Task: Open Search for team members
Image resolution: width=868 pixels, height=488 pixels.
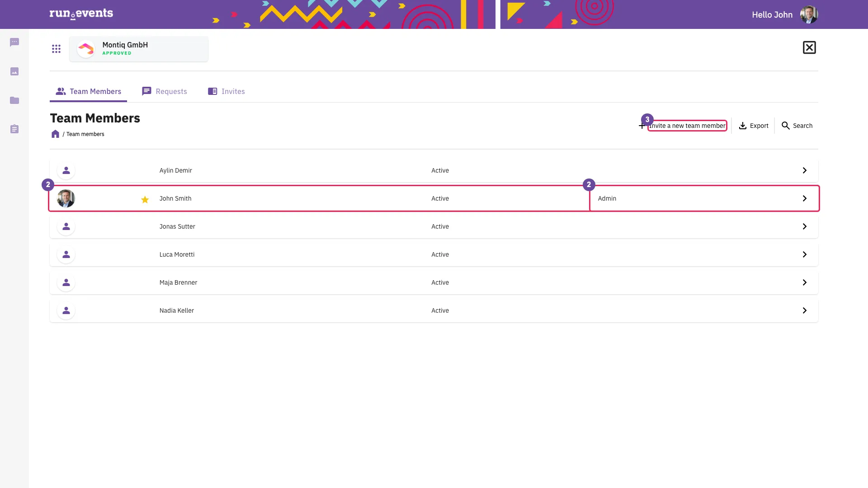Action: point(797,126)
